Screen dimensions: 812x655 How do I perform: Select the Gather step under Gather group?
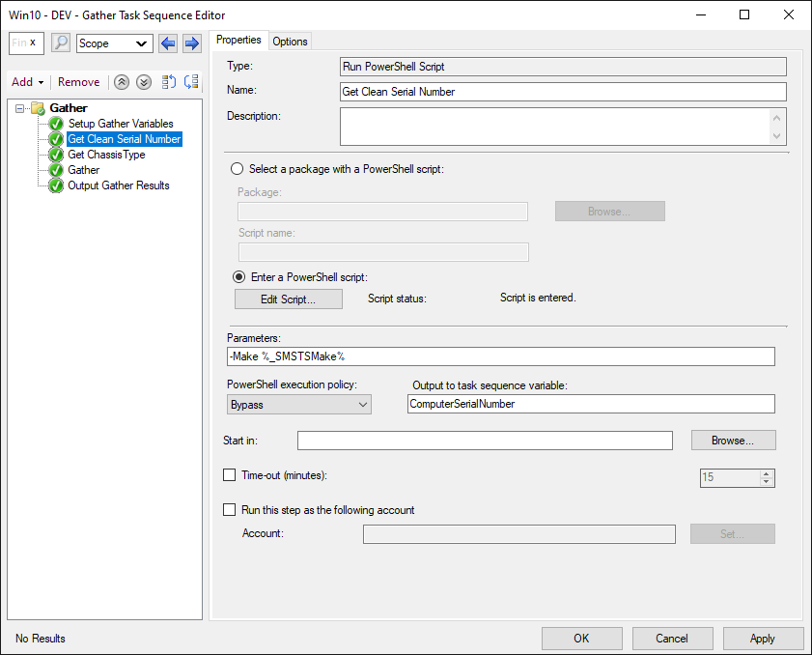(83, 170)
